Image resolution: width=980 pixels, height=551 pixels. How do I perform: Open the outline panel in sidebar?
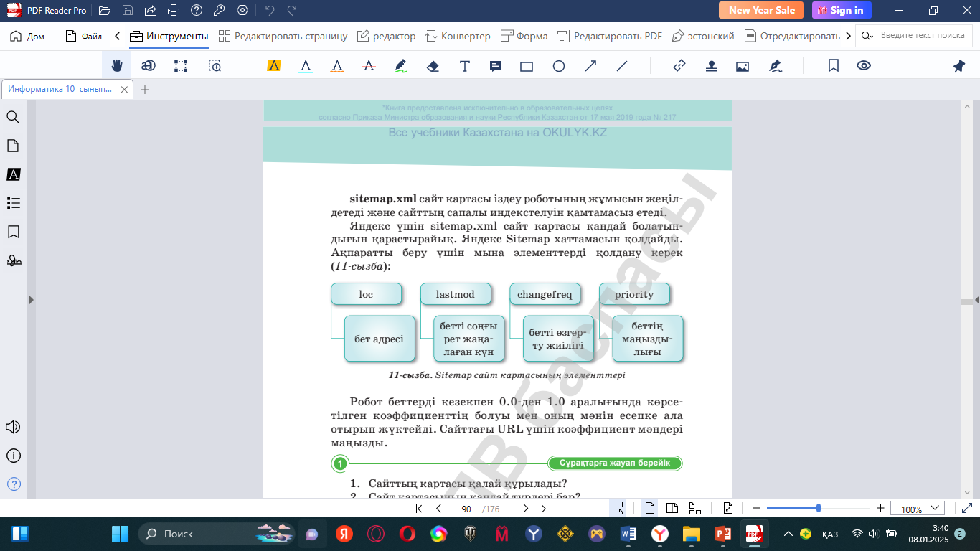(x=13, y=203)
